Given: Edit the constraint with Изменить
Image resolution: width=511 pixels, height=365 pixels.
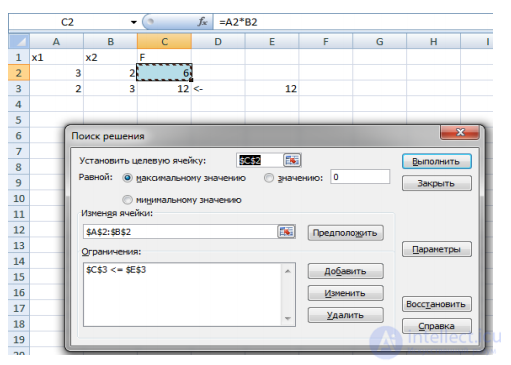Looking at the screenshot, I should [345, 293].
